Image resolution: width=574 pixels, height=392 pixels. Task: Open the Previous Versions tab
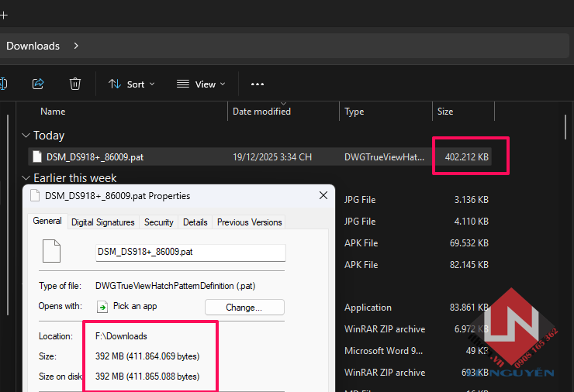pyautogui.click(x=249, y=222)
